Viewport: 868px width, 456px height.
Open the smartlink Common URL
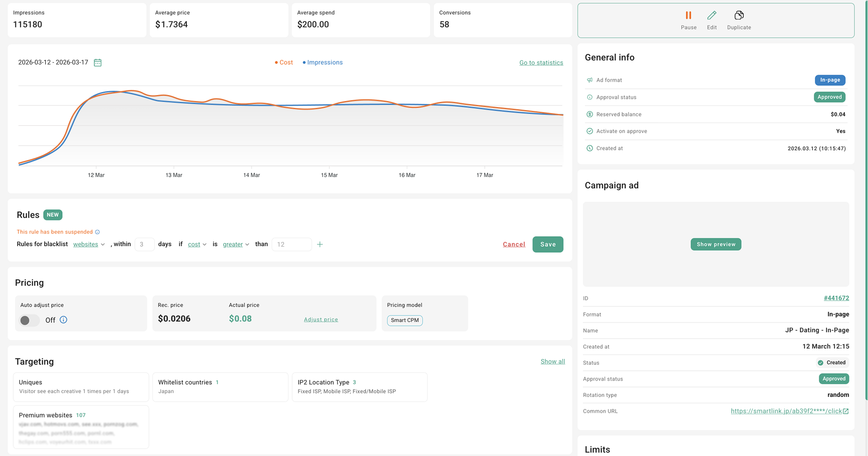coord(786,411)
